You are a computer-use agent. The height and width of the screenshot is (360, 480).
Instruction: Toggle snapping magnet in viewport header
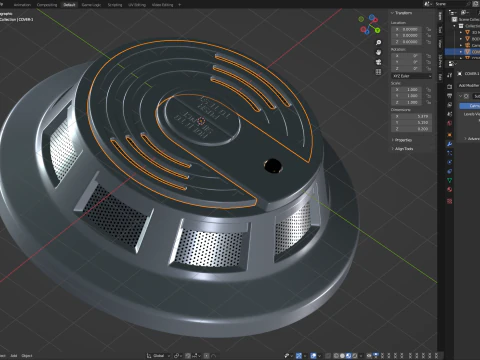(188, 356)
